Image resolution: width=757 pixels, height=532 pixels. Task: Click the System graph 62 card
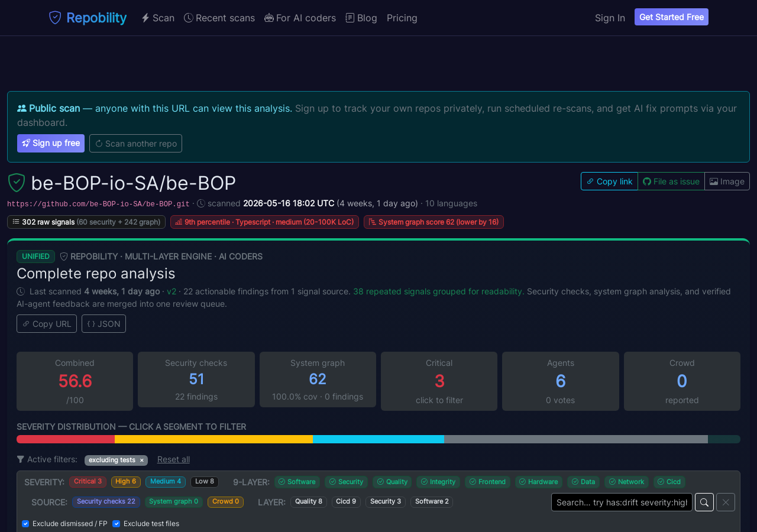point(318,379)
